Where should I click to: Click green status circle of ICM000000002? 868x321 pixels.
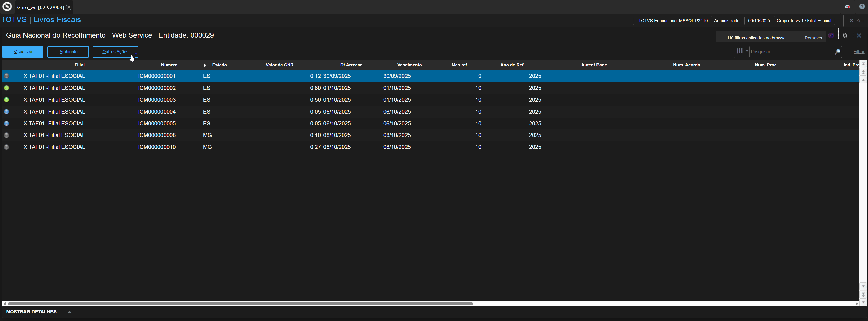6,88
